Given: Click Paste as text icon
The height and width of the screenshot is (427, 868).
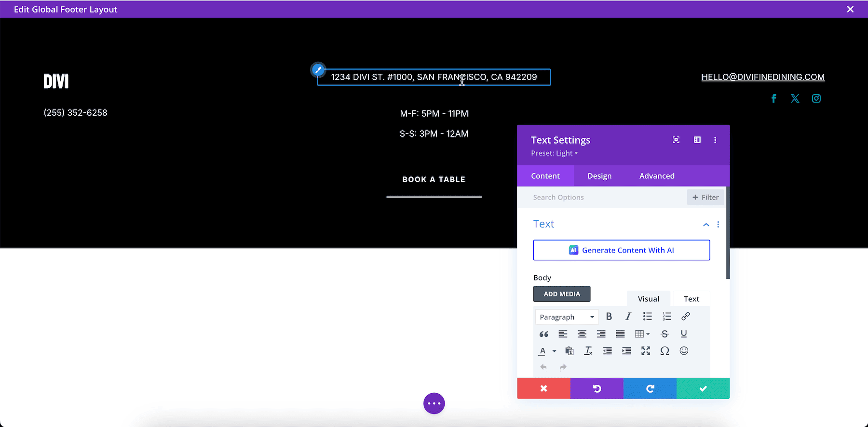Looking at the screenshot, I should point(570,351).
